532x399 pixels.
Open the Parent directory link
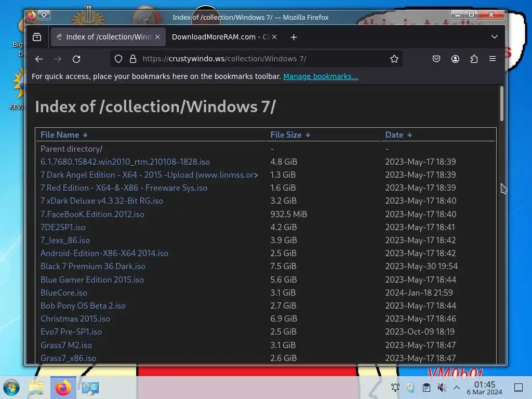click(x=71, y=149)
